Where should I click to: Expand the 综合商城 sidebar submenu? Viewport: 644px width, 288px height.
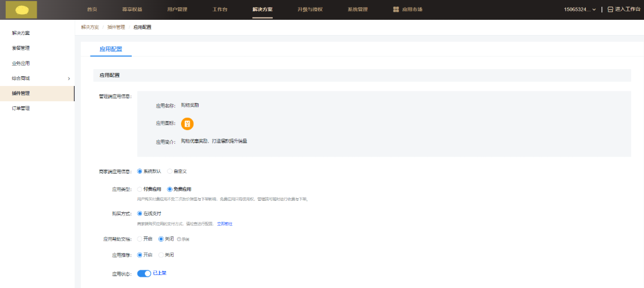pyautogui.click(x=68, y=78)
